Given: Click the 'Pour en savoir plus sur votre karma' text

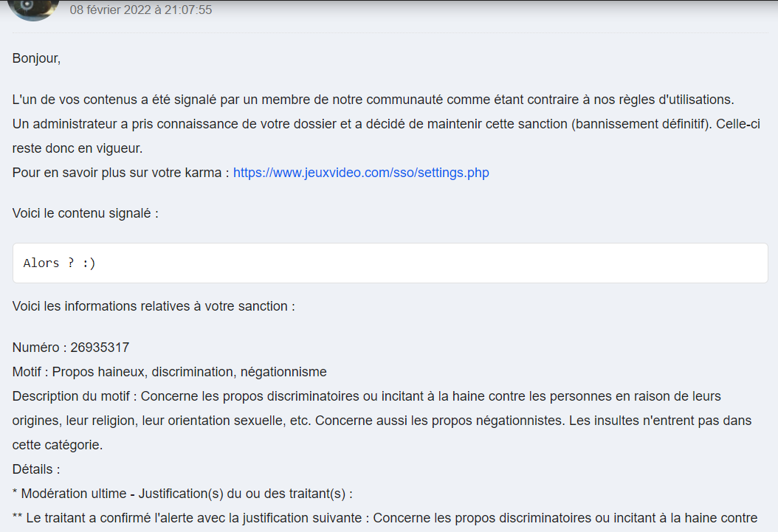Looking at the screenshot, I should (120, 173).
